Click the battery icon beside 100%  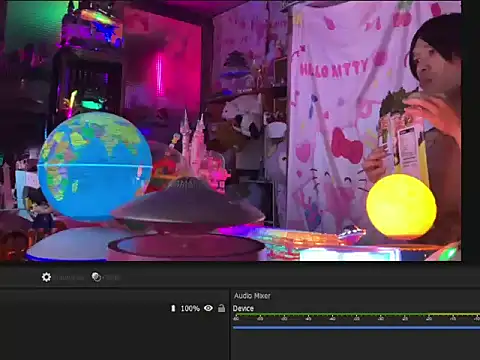click(173, 308)
